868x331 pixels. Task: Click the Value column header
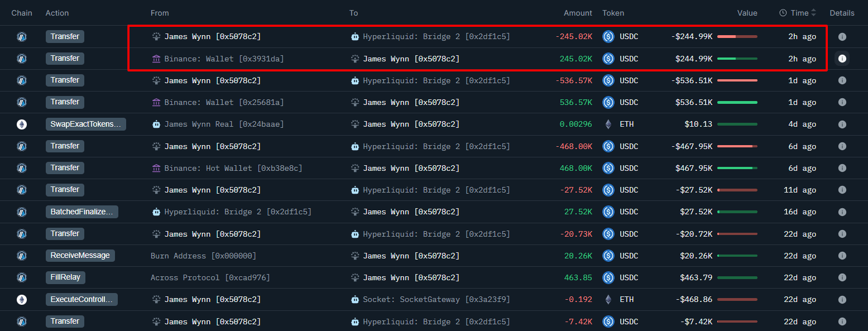(747, 13)
